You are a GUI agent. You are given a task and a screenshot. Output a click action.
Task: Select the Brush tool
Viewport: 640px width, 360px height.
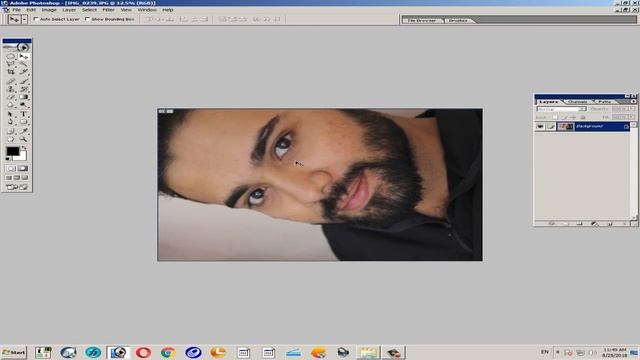pyautogui.click(x=24, y=81)
